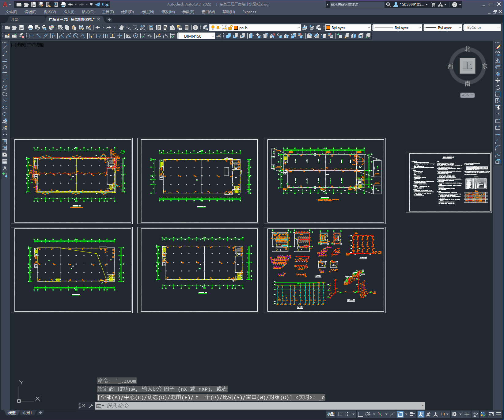Open the Express menu
This screenshot has width=504, height=420.
(x=249, y=12)
